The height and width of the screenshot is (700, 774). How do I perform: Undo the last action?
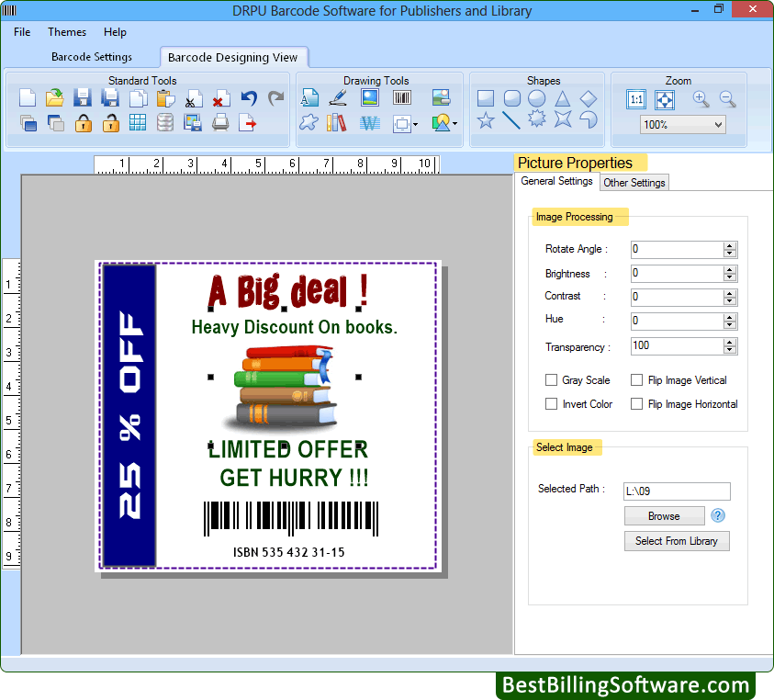coord(250,97)
